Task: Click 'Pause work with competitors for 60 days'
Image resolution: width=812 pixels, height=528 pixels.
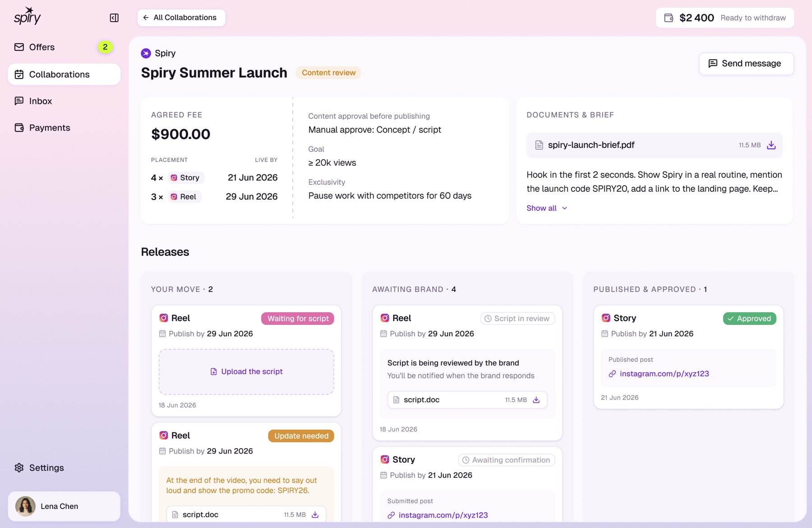Action: 390,196
